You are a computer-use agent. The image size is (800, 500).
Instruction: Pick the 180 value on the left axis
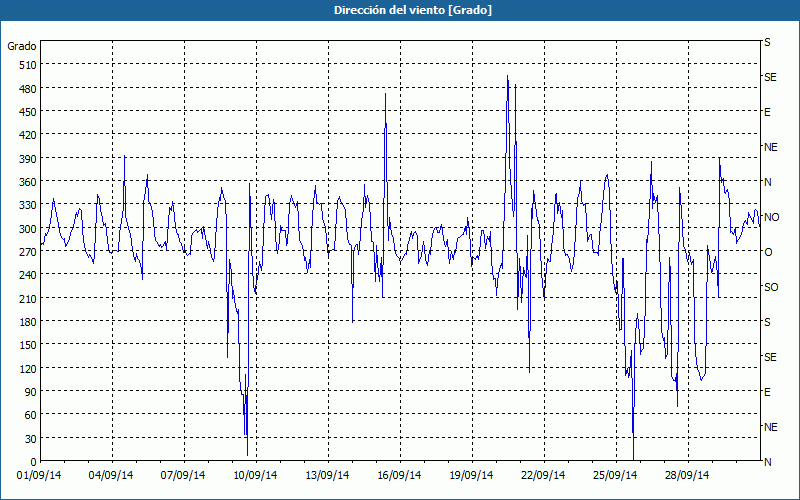[x=28, y=322]
